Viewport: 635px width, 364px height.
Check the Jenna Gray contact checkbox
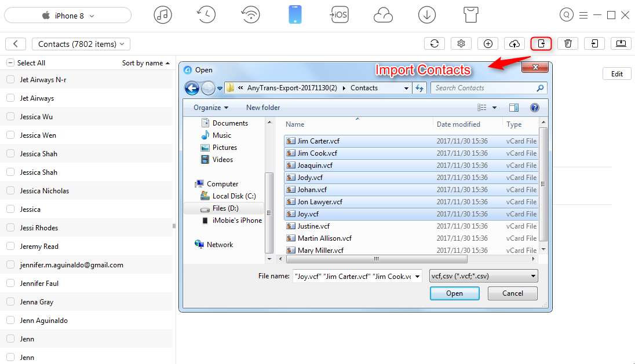[x=10, y=302]
